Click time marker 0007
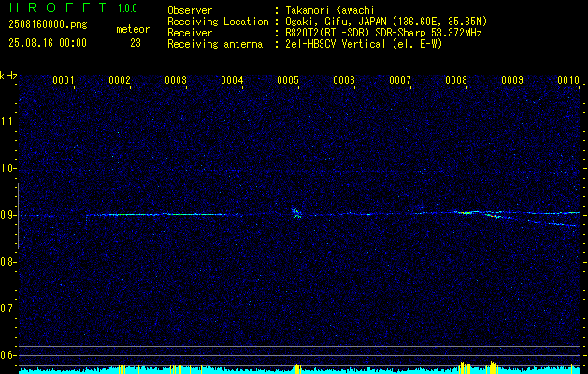 400,79
